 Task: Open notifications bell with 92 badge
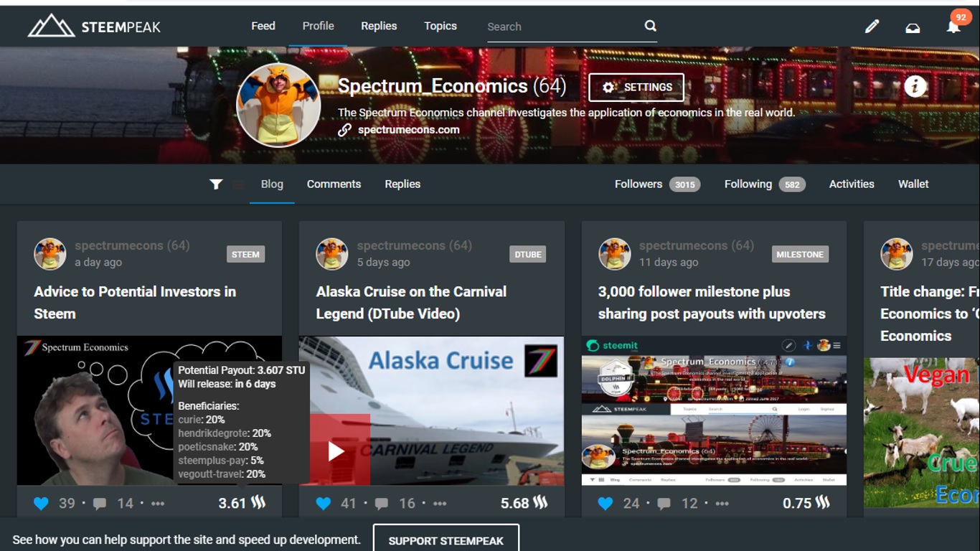(953, 27)
